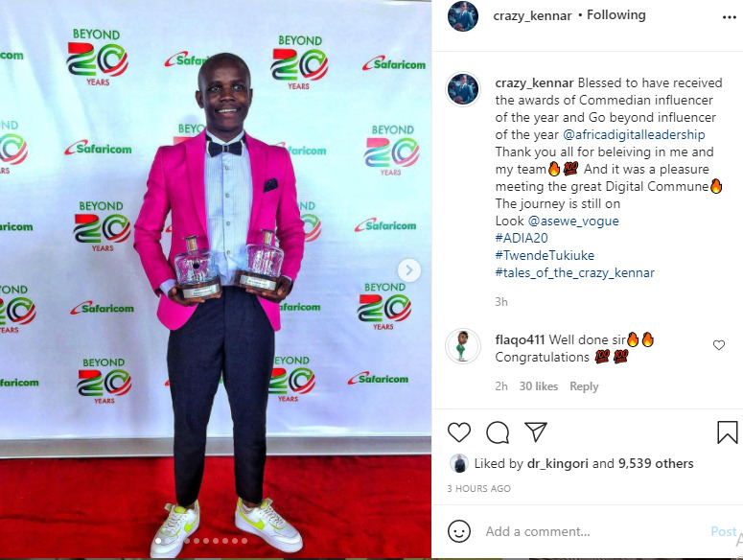The width and height of the screenshot is (743, 560).
Task: Open the three-dot more options menu
Action: click(x=730, y=17)
